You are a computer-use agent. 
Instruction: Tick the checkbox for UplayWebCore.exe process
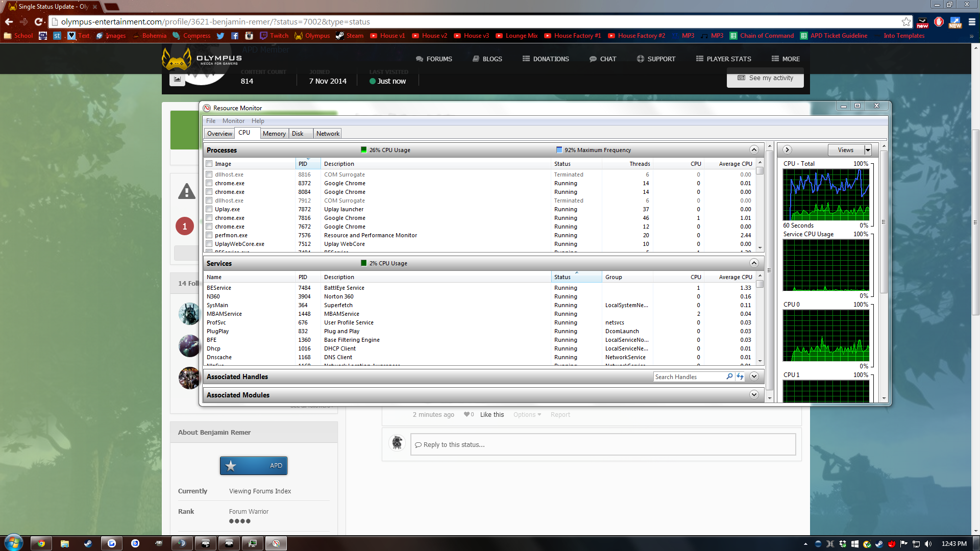[209, 244]
